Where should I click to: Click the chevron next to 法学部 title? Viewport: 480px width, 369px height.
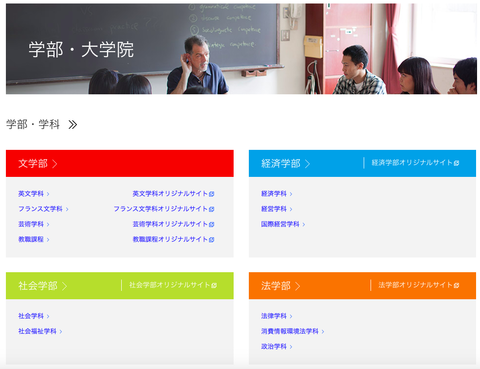point(297,286)
